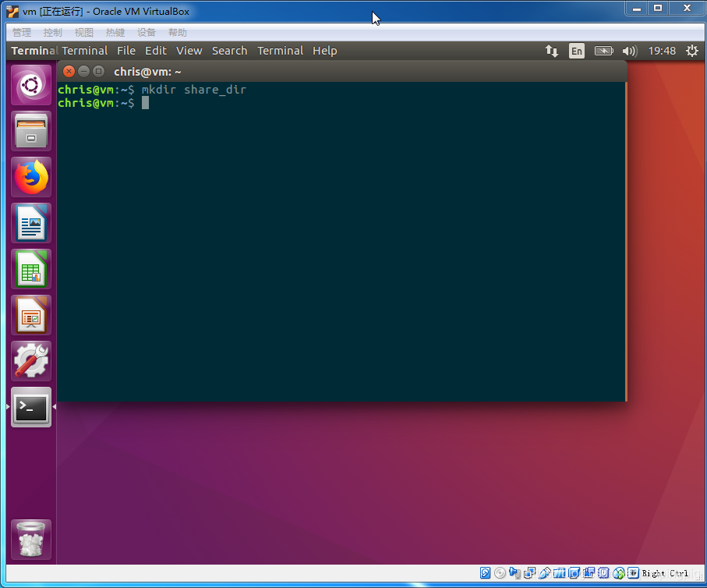Click VirtualBox mouse integration status icon
Image resolution: width=707 pixels, height=588 pixels.
click(619, 573)
